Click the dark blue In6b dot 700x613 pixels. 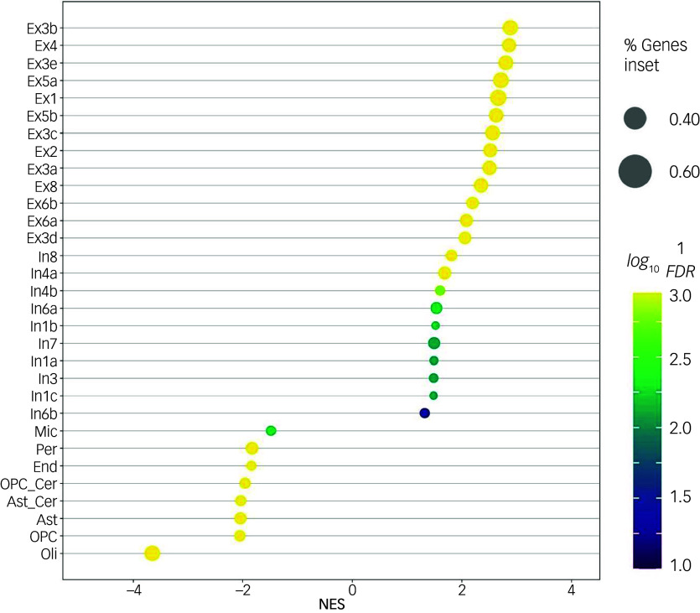[424, 413]
